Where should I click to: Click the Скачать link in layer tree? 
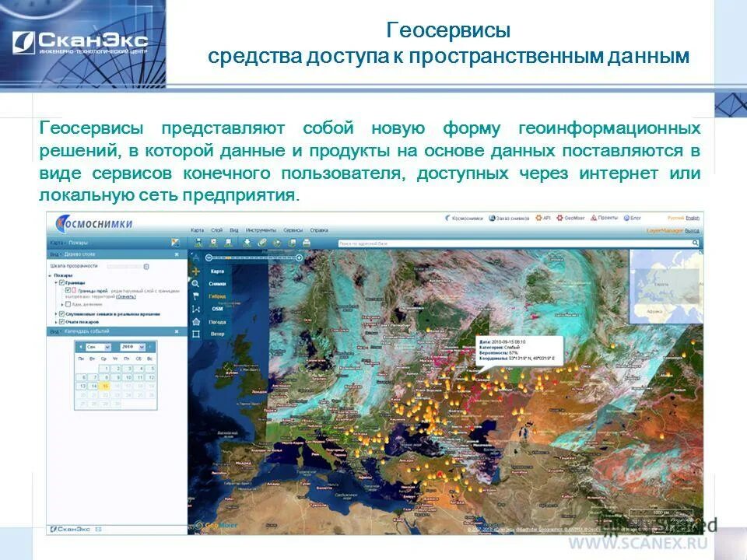[128, 297]
